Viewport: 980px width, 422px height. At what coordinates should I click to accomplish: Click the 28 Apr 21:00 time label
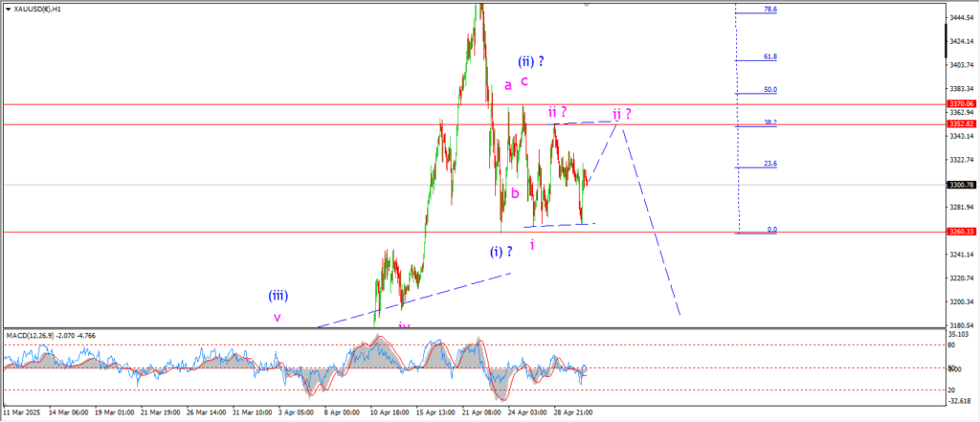(575, 413)
